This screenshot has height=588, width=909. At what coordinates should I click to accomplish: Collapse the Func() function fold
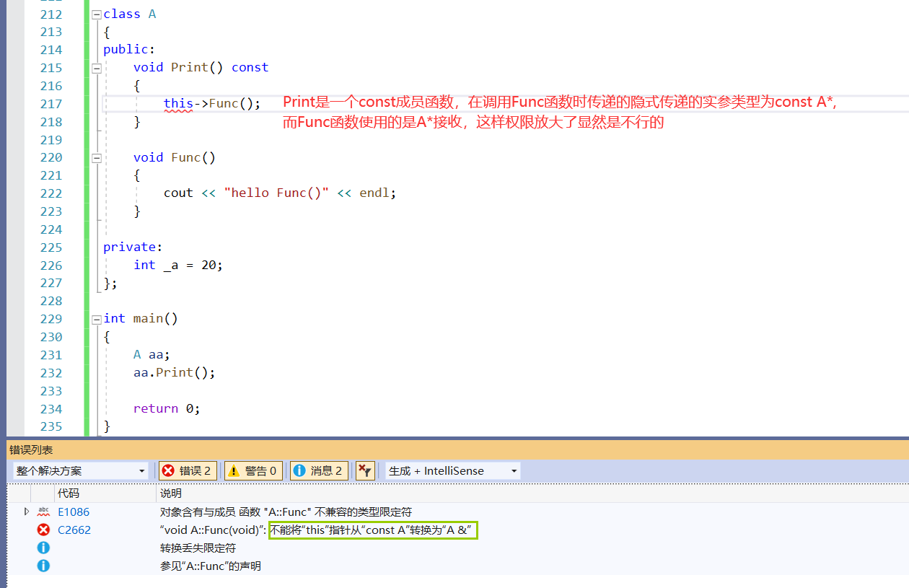97,157
